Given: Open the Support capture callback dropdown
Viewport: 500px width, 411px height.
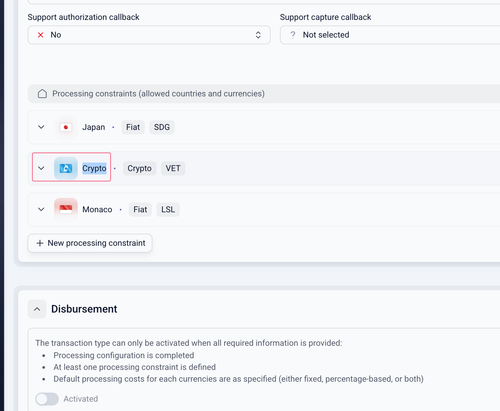Looking at the screenshot, I should coord(390,35).
